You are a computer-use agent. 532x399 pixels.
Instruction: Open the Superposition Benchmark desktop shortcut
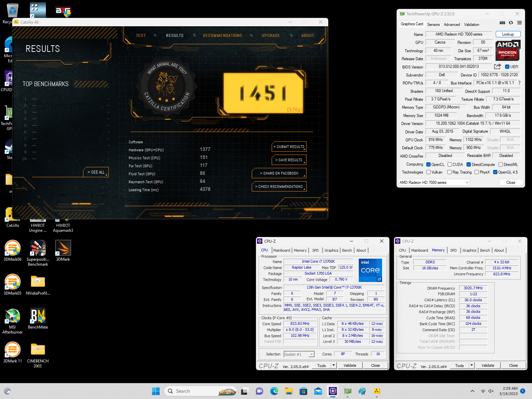tap(38, 253)
